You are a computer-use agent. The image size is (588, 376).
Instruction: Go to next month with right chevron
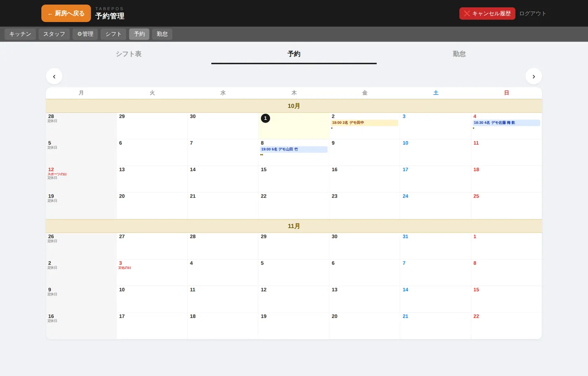tap(534, 76)
